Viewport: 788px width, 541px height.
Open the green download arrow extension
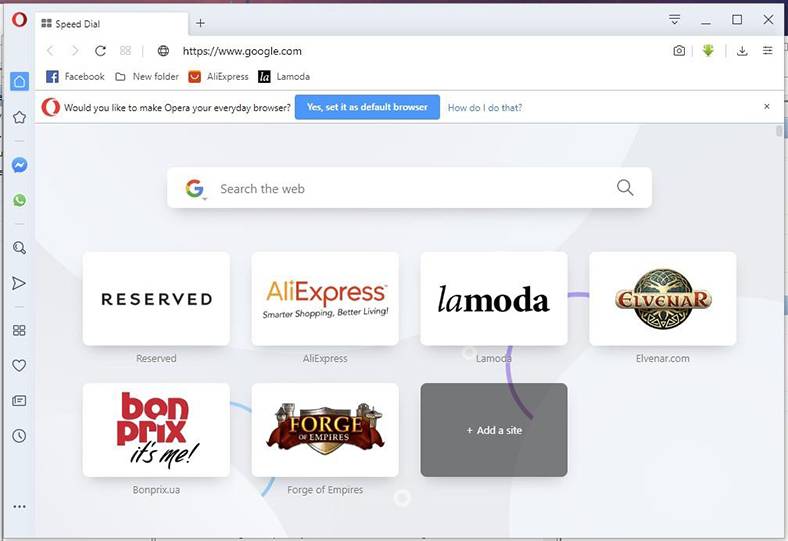[708, 50]
